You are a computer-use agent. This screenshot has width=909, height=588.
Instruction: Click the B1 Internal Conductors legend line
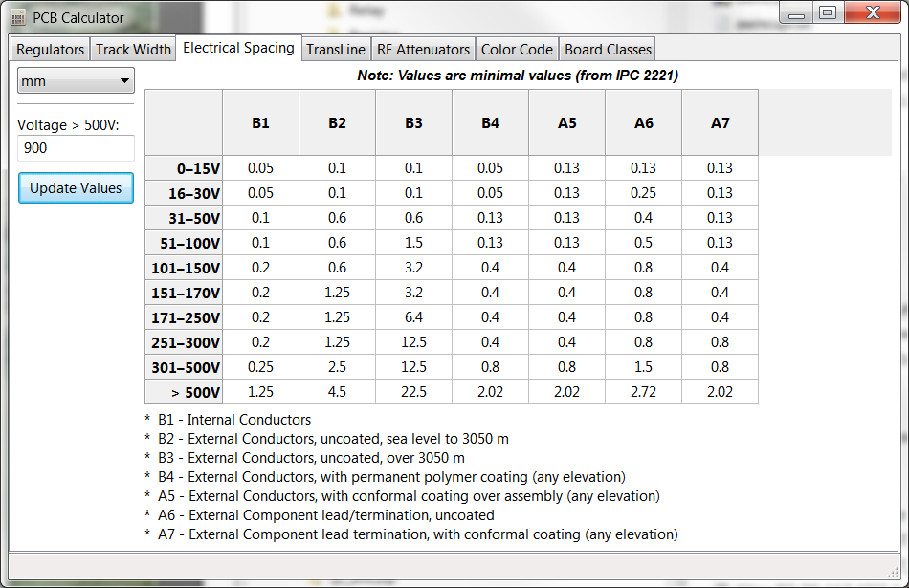228,420
